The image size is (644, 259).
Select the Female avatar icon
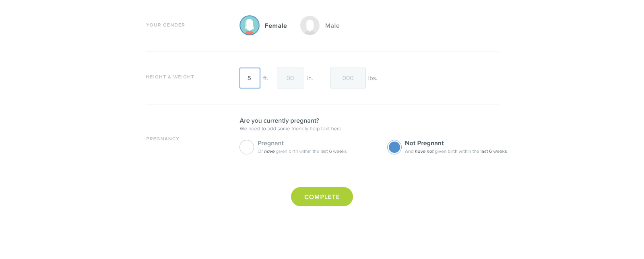point(250,25)
